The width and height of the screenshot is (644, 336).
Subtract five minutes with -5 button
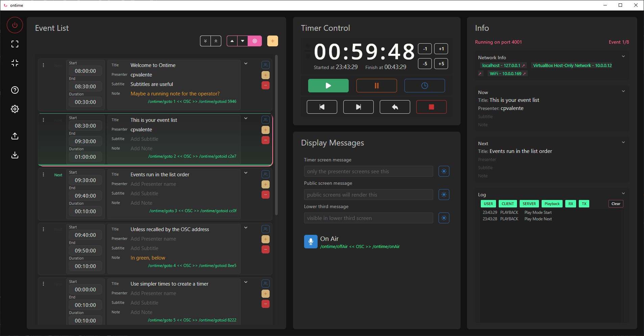(425, 64)
